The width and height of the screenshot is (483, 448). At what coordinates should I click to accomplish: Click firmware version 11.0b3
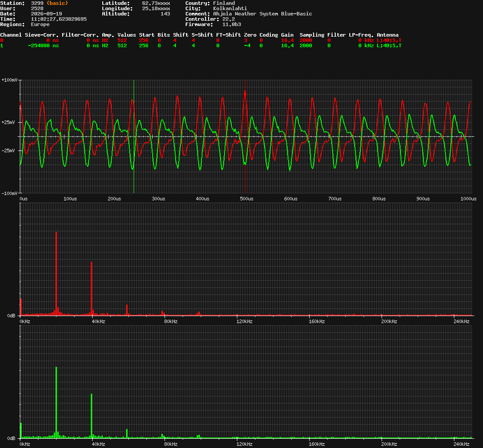(x=232, y=24)
